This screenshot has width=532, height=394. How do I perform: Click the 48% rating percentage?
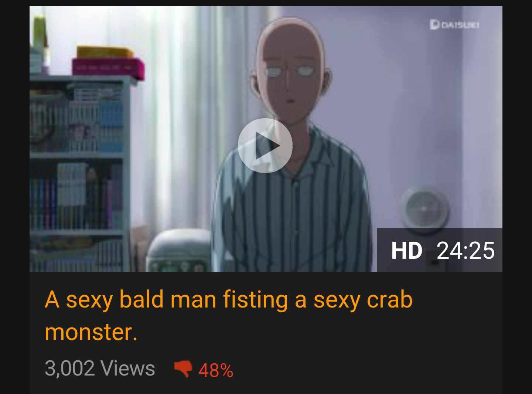click(216, 370)
